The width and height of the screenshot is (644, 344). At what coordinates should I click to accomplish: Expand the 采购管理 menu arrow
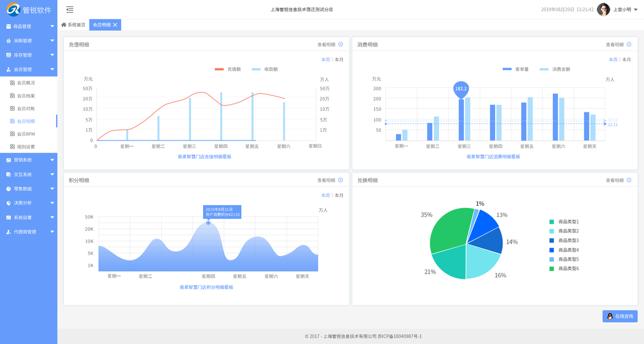point(52,41)
